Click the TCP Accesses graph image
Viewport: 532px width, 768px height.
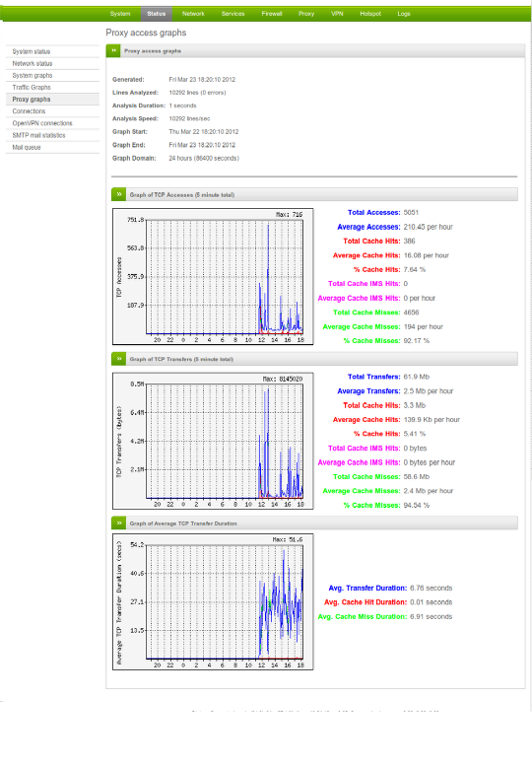[213, 277]
